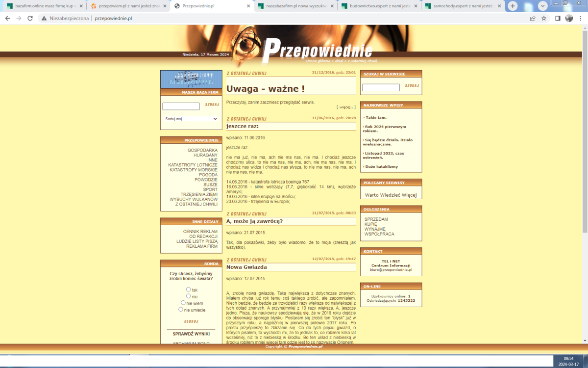Bookmark this page with the star icon
The height and width of the screenshot is (368, 588).
click(544, 18)
